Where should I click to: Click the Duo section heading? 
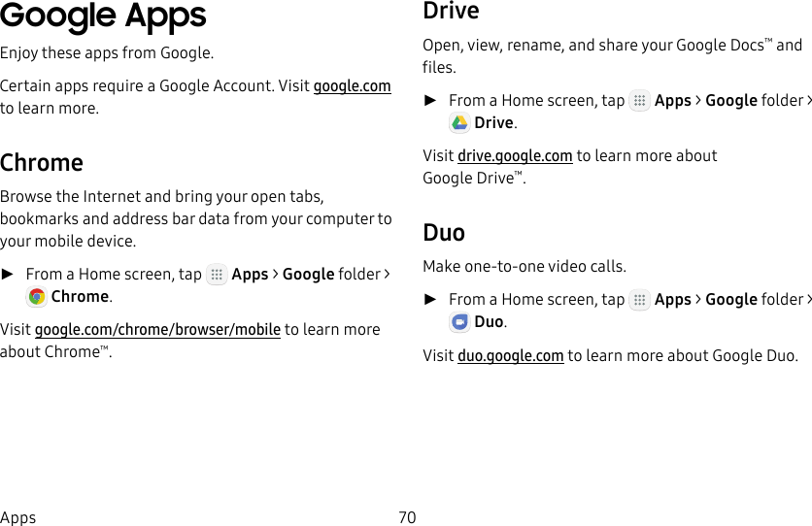444,232
